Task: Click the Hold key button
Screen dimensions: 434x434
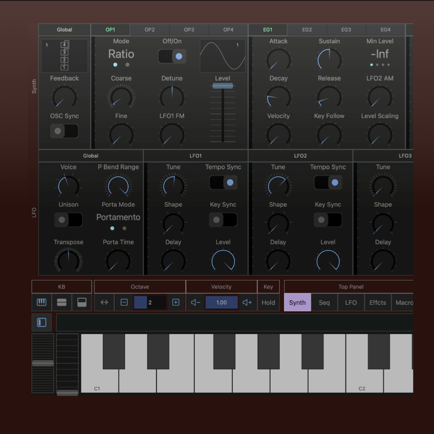Action: coord(268,302)
